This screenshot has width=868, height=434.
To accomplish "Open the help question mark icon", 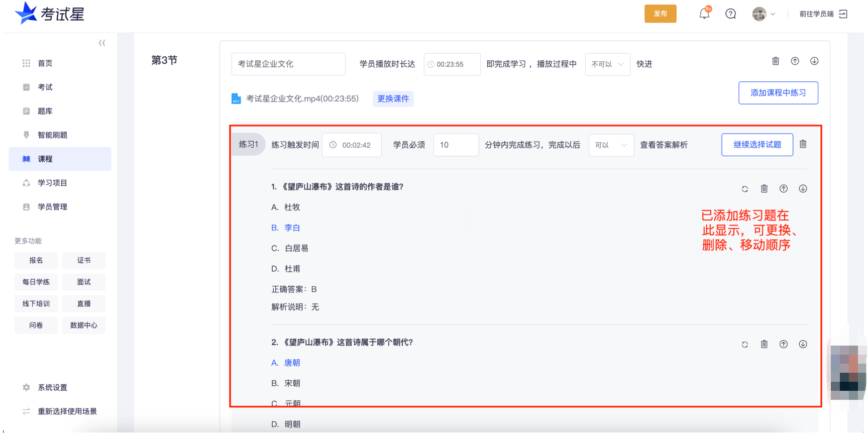I will coord(730,14).
